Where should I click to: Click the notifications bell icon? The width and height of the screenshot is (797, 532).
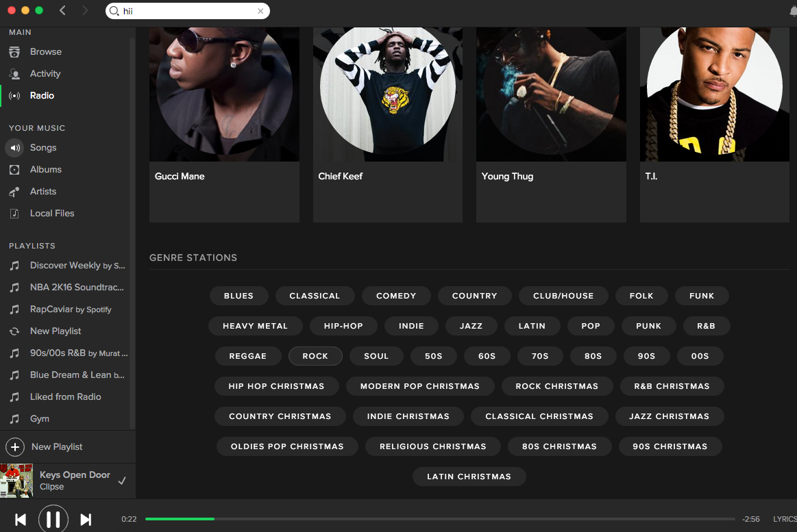793,11
